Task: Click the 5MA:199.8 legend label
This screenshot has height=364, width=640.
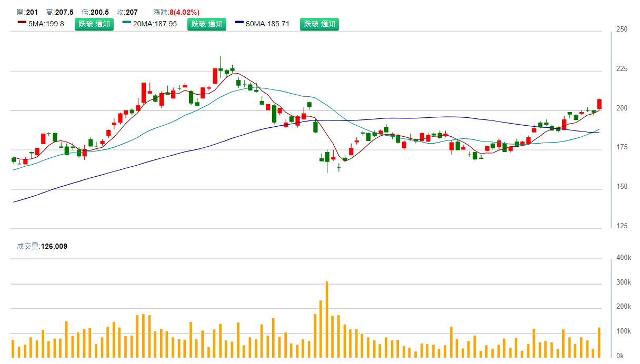Action: [46, 24]
